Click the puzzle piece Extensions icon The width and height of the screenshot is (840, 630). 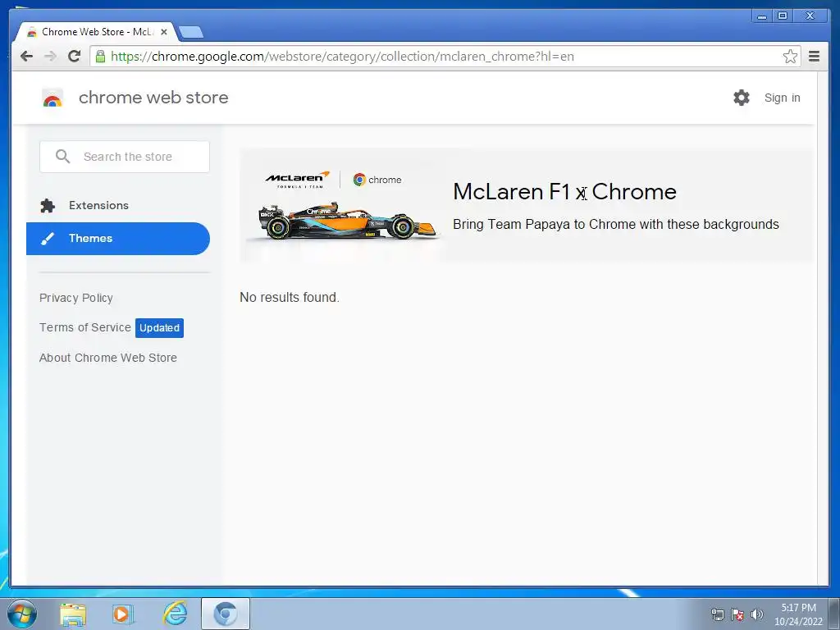[x=48, y=206]
